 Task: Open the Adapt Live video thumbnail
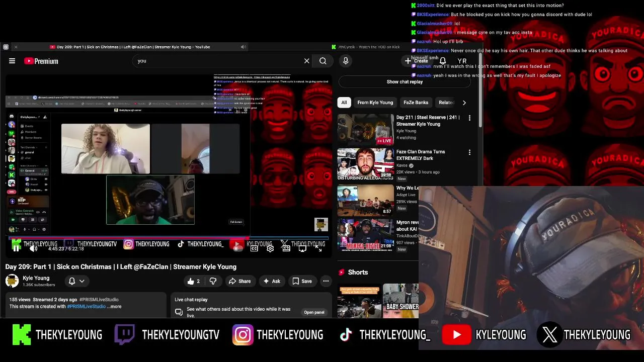click(x=366, y=199)
